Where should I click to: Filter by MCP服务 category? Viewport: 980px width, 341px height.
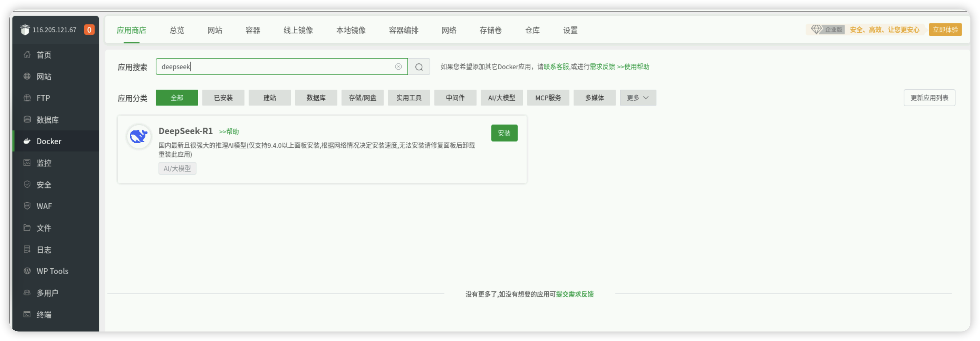[548, 98]
